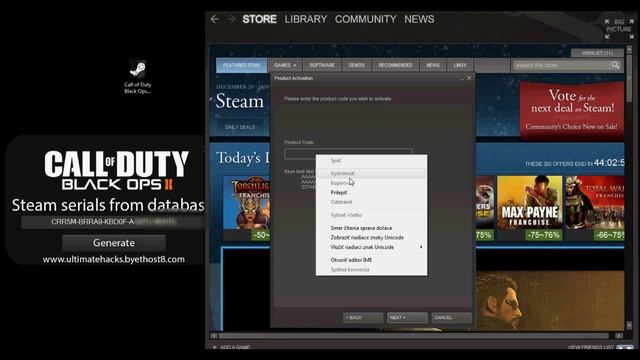Open the Vote for the next deal banner
This screenshot has height=360, width=640.
coord(572,110)
